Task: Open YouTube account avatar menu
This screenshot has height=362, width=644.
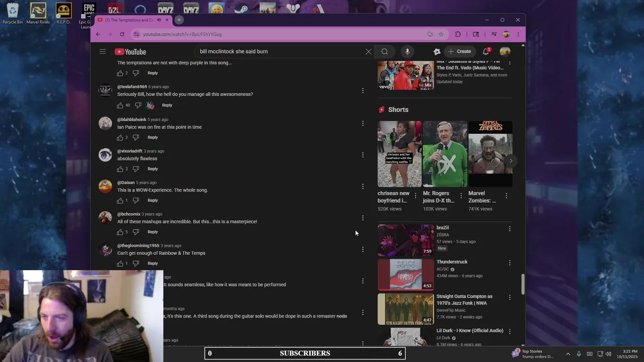Action: click(x=505, y=51)
